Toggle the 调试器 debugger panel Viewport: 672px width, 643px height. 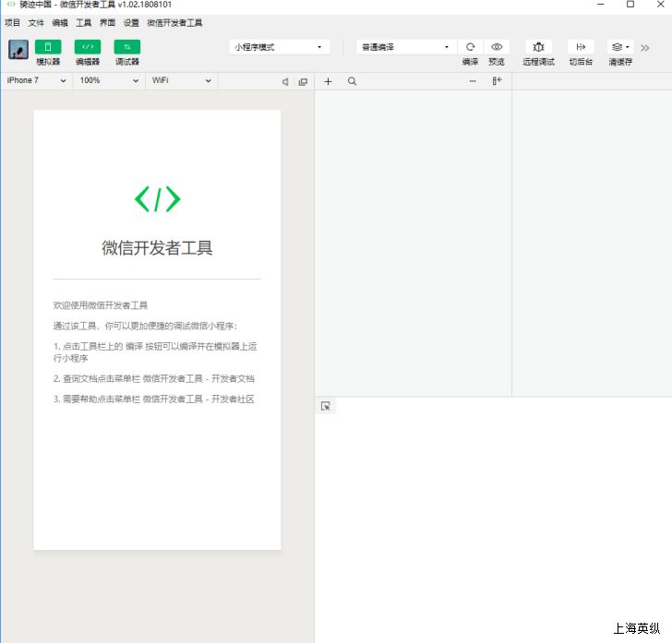coord(127,47)
